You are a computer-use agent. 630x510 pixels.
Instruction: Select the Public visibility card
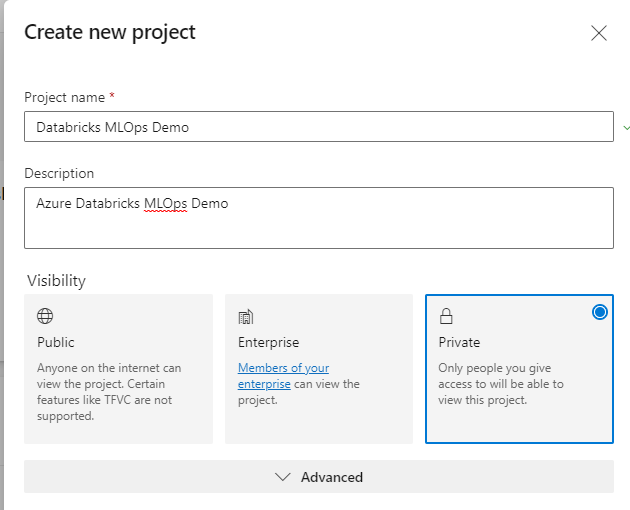119,369
